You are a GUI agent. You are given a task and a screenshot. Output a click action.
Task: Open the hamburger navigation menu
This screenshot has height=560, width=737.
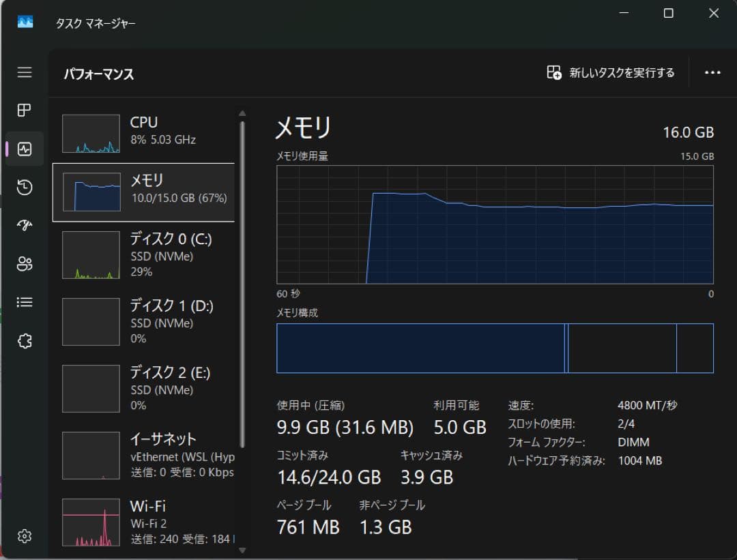pos(25,72)
